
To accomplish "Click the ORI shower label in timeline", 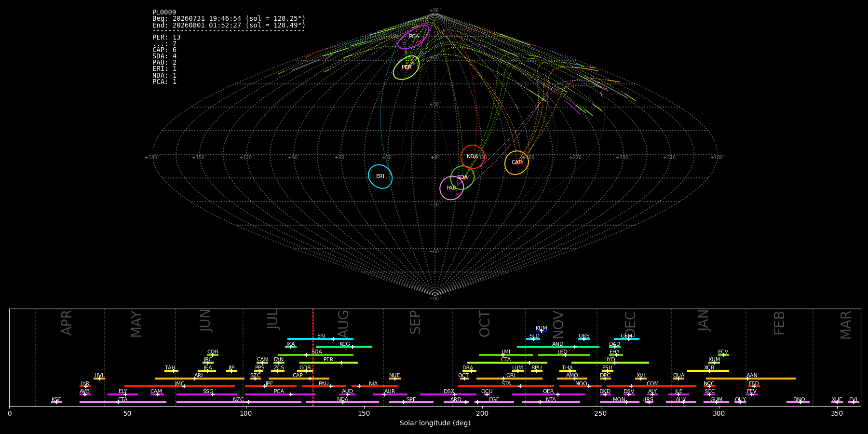I will tap(511, 376).
